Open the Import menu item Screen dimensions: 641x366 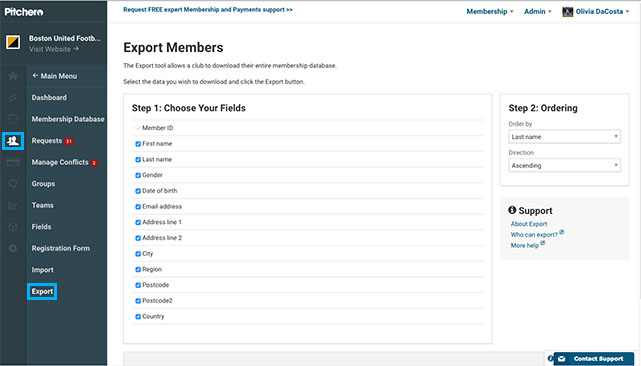43,270
